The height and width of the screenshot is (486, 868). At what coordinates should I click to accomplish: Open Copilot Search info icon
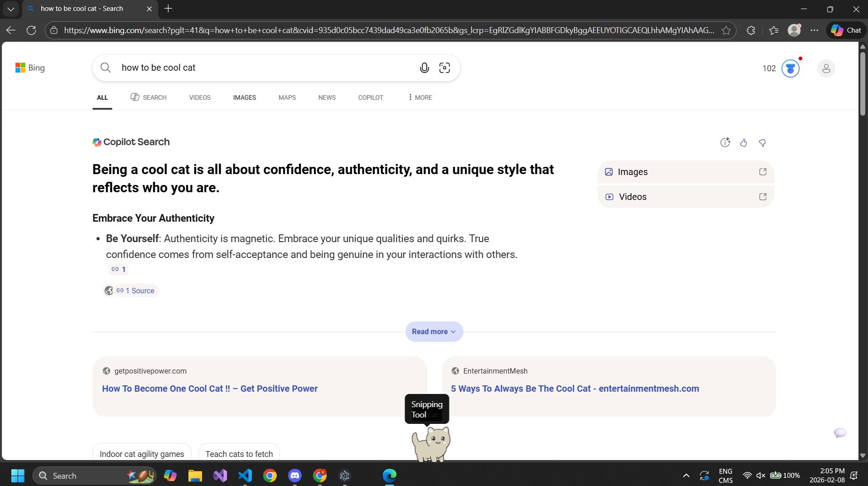coord(725,143)
